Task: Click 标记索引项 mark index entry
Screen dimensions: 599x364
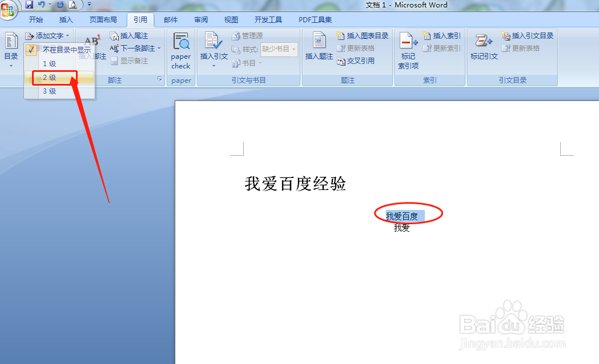Action: [x=408, y=51]
